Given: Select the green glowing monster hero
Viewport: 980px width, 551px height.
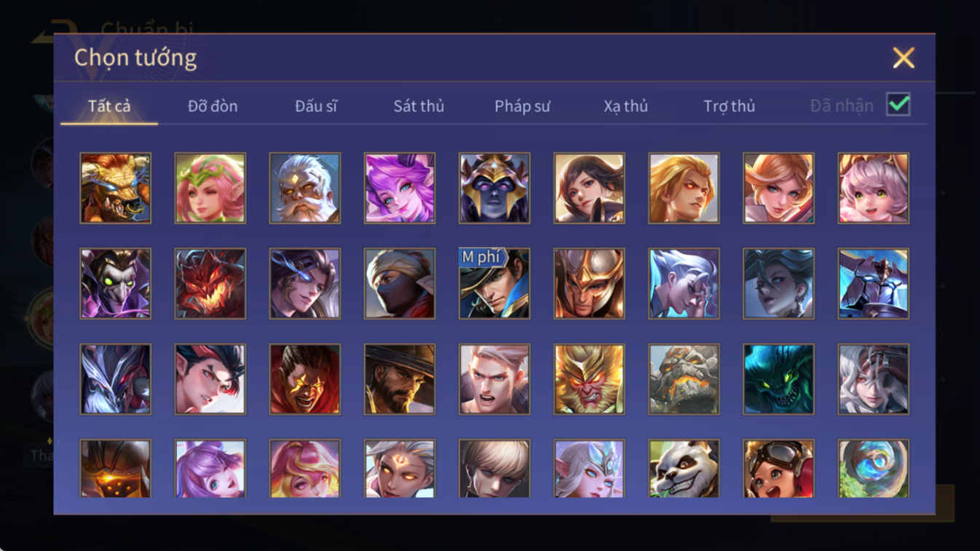Looking at the screenshot, I should coord(778,379).
